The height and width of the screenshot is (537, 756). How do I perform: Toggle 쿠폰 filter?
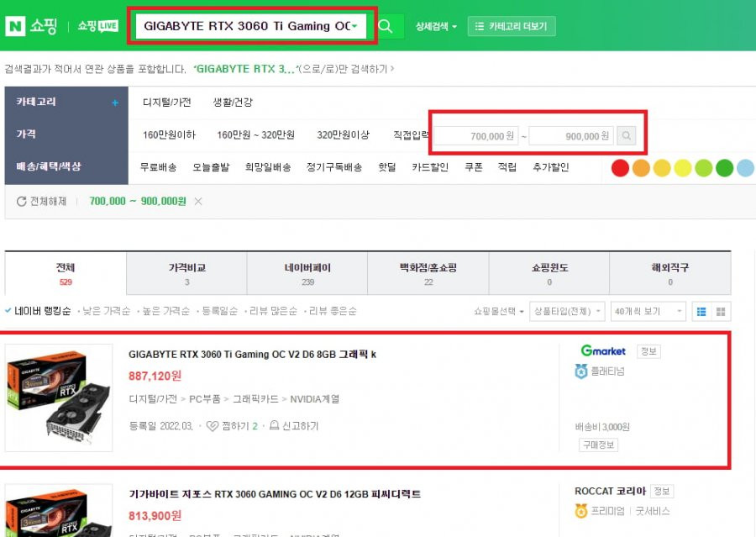click(x=474, y=167)
